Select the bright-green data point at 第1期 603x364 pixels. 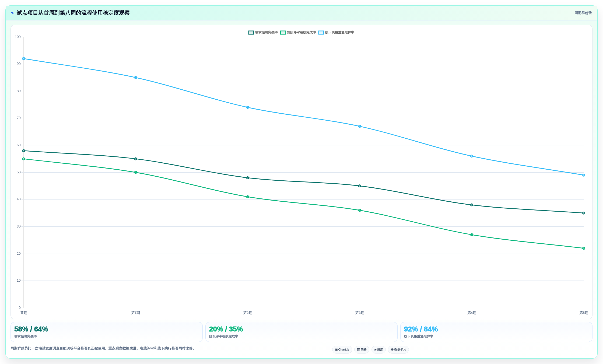pos(136,172)
